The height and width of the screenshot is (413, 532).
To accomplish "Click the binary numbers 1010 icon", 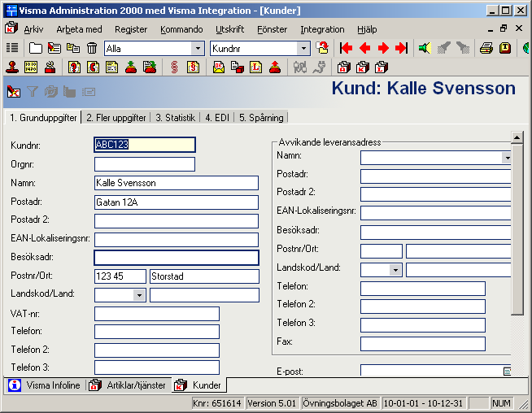I will 31,67.
